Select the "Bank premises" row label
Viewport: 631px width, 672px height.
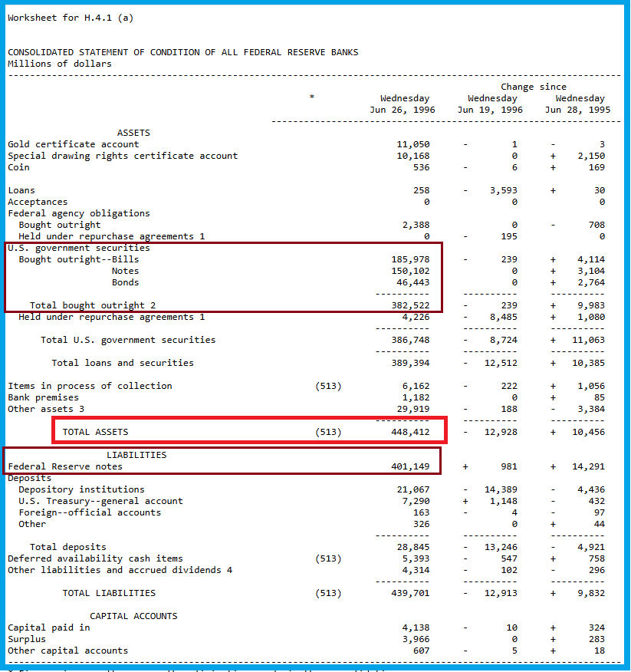tap(43, 397)
